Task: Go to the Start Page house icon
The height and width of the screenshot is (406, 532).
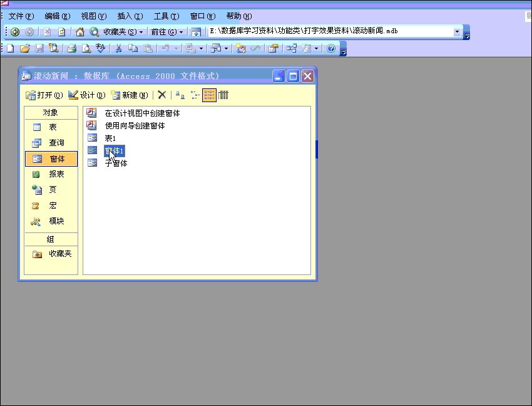Action: (79, 32)
